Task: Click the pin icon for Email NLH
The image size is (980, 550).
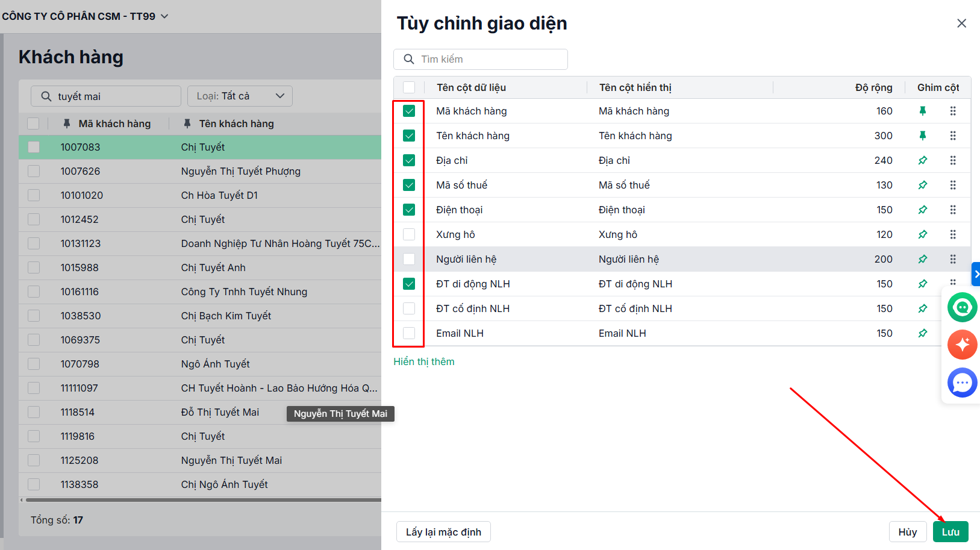Action: pyautogui.click(x=922, y=333)
